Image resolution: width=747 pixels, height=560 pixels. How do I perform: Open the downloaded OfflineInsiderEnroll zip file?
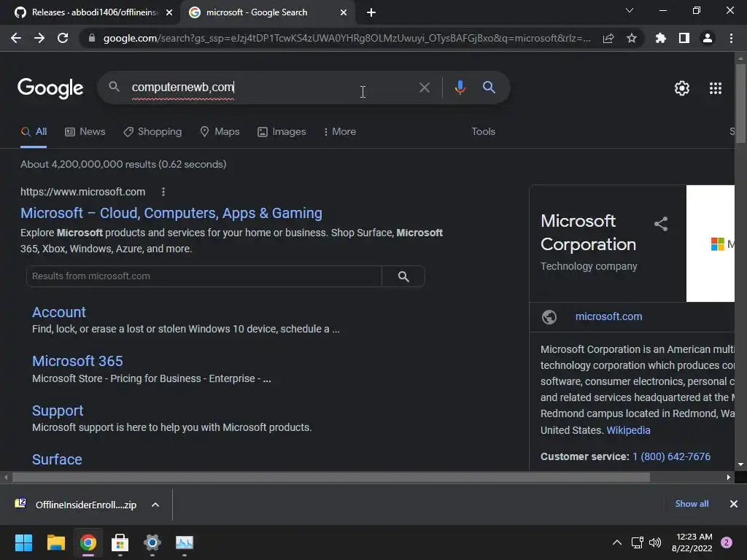tap(76, 505)
